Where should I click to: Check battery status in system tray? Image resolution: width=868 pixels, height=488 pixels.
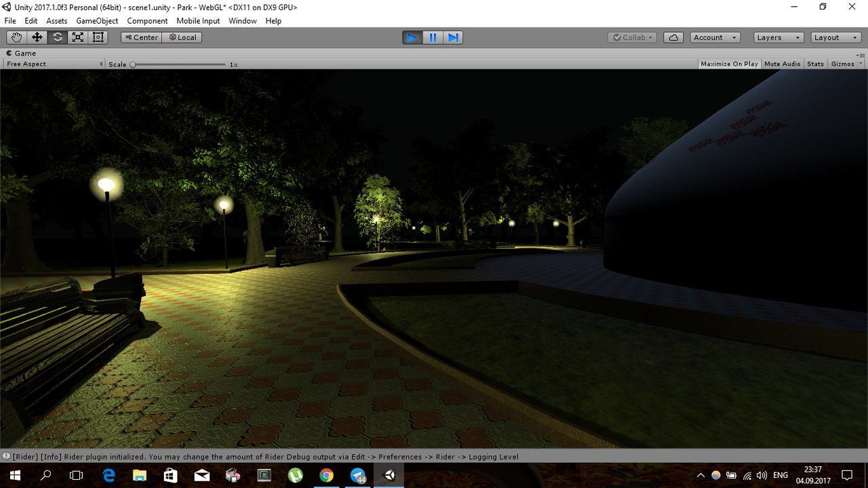pos(731,475)
